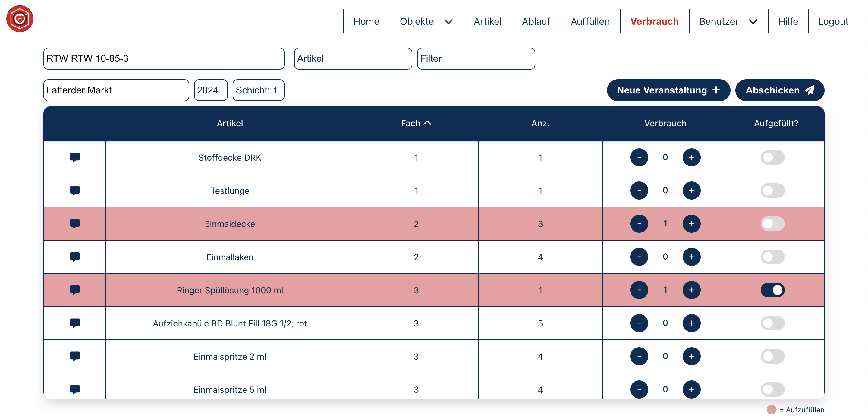Go to the Auffüllen page
The height and width of the screenshot is (419, 868).
tap(590, 21)
